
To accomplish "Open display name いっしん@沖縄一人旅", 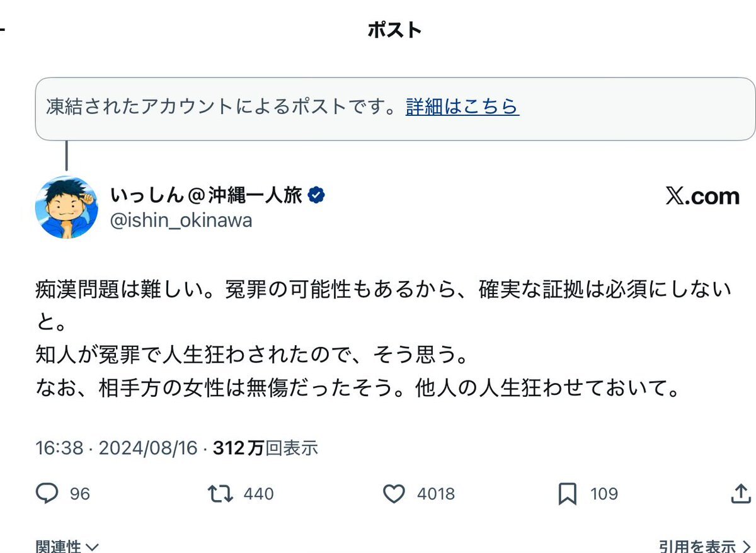I will tap(206, 196).
